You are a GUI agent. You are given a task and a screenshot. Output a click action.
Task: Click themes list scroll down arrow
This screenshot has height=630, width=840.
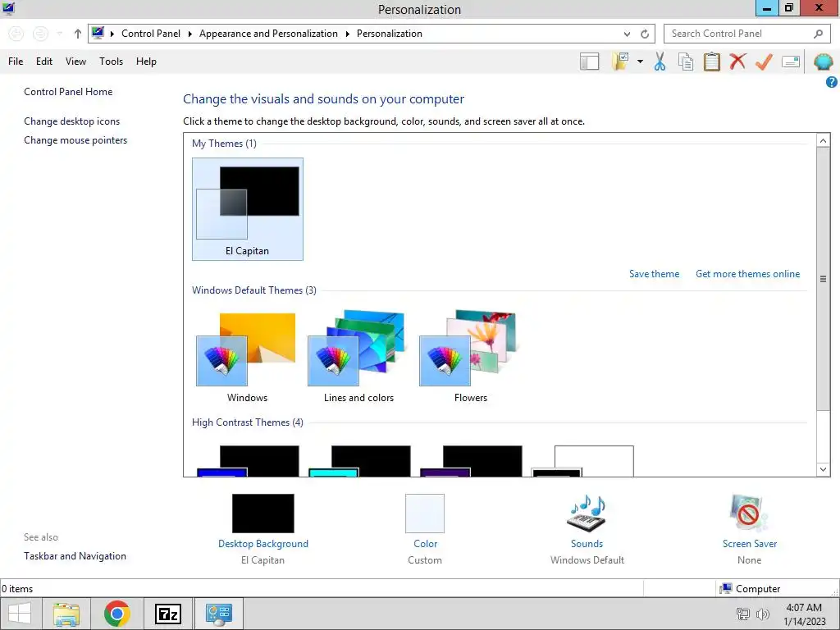pos(823,469)
